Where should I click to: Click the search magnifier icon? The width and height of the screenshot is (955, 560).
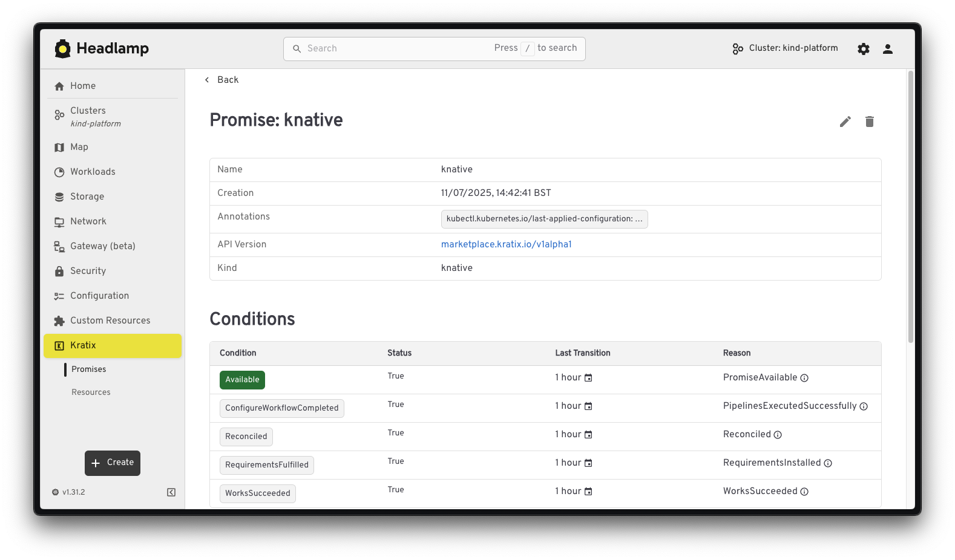click(297, 49)
